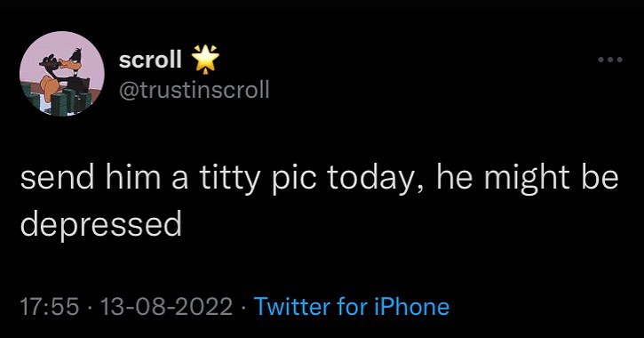644x338 pixels.
Task: Click the glowing star emoji beside scroll
Action: pos(206,60)
